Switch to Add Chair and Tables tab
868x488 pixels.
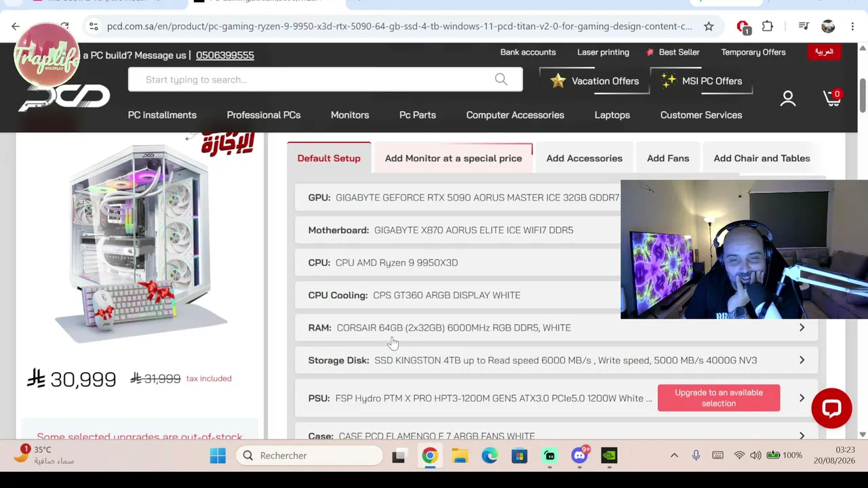coord(762,158)
